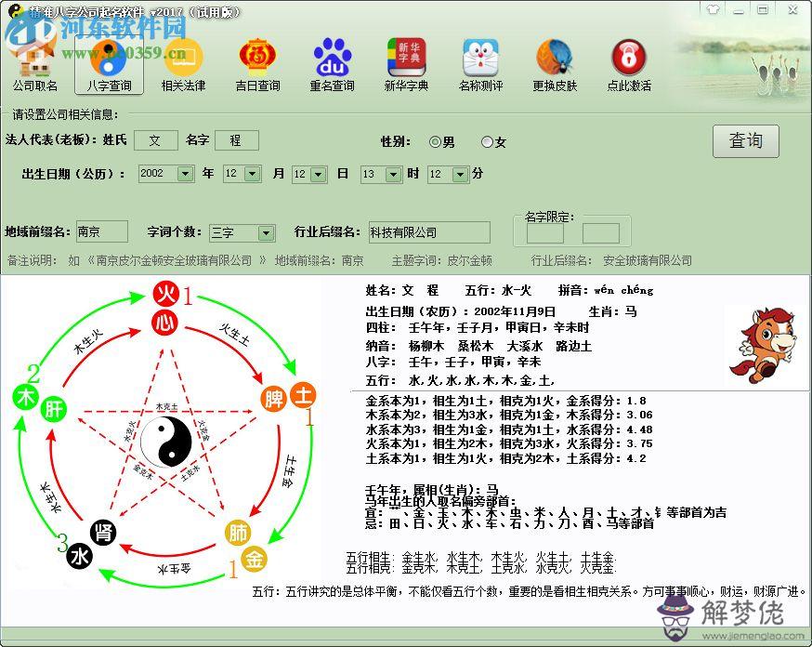Image resolution: width=812 pixels, height=647 pixels.
Task: Click the 更换皮肤 change skin icon
Action: tap(555, 65)
